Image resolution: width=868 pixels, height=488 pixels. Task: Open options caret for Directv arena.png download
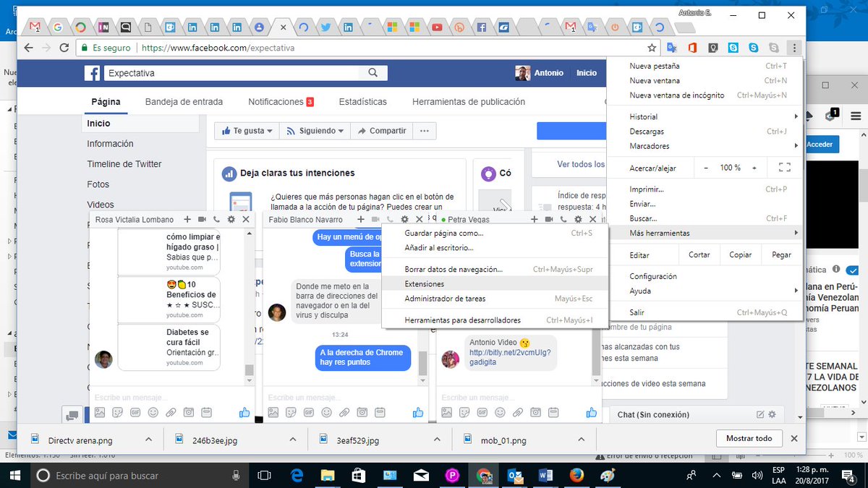pos(148,439)
